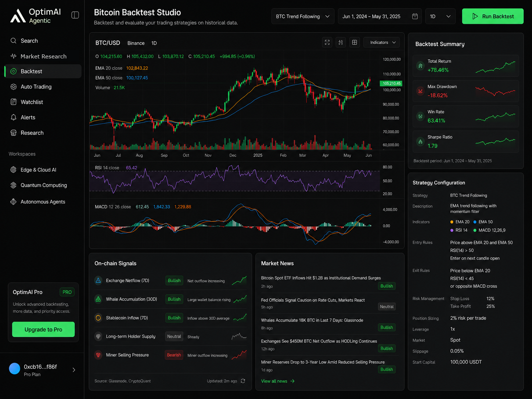This screenshot has height=399, width=532.
Task: Expand the account menu chevron
Action: click(x=74, y=370)
